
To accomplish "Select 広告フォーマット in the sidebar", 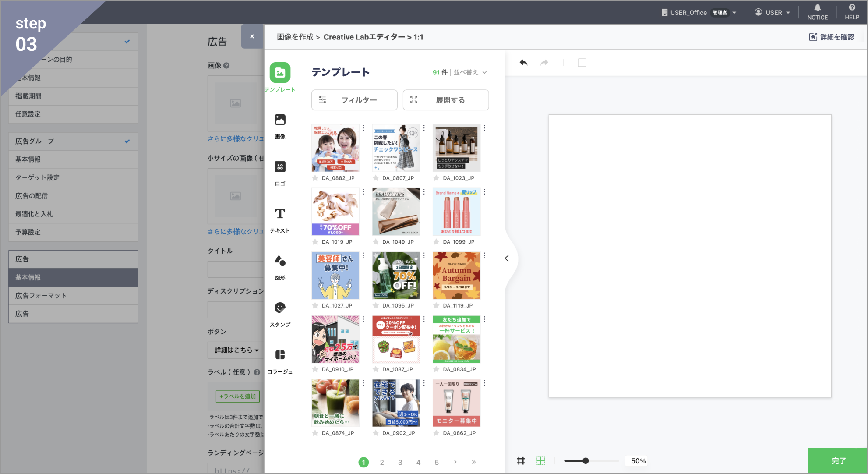I will [73, 296].
